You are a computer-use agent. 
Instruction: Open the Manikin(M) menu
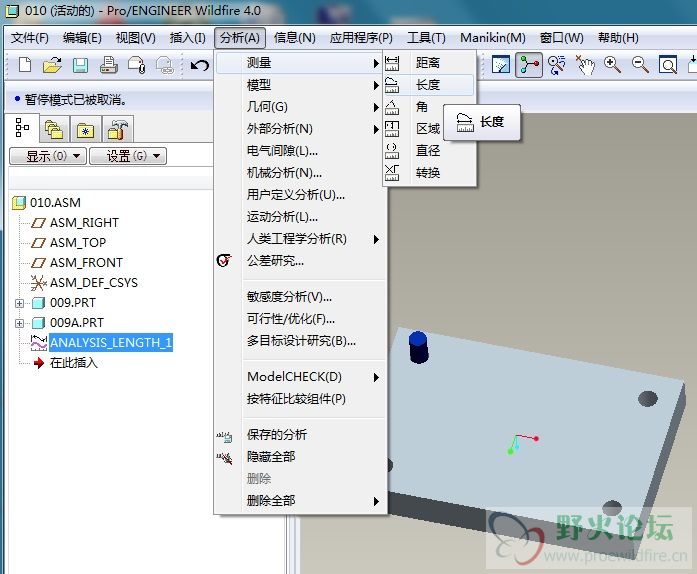click(x=493, y=38)
